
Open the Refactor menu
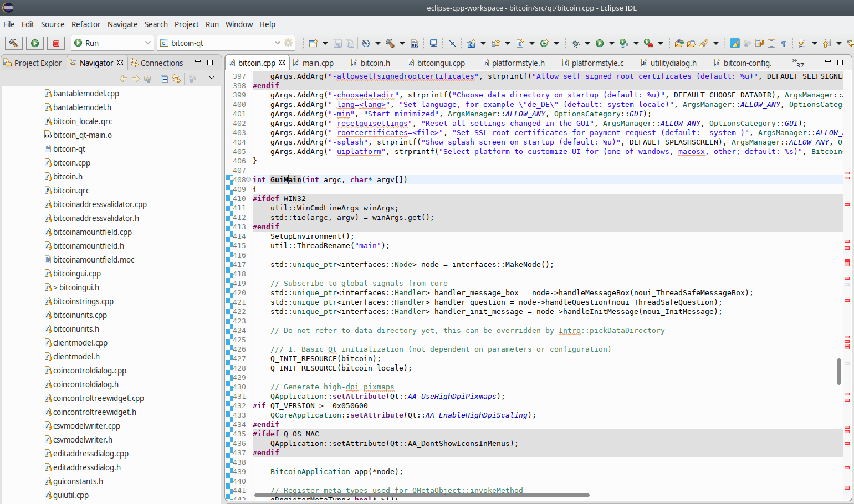click(x=86, y=24)
